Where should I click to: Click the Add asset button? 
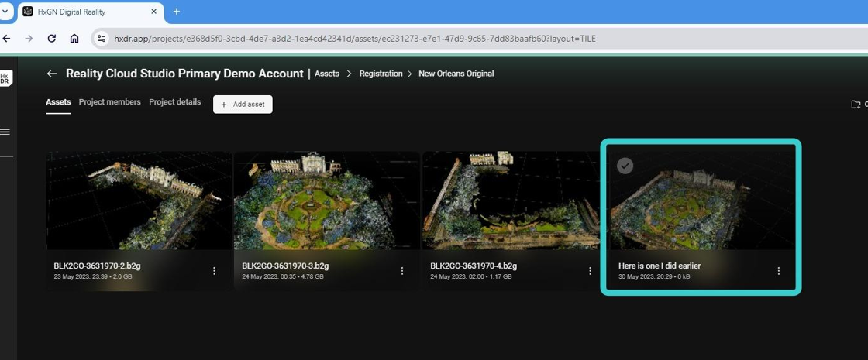pos(243,105)
